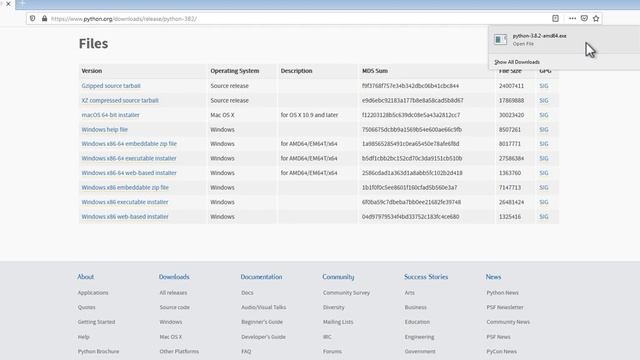Open PyCon News footer link
The height and width of the screenshot is (360, 640).
point(502,351)
